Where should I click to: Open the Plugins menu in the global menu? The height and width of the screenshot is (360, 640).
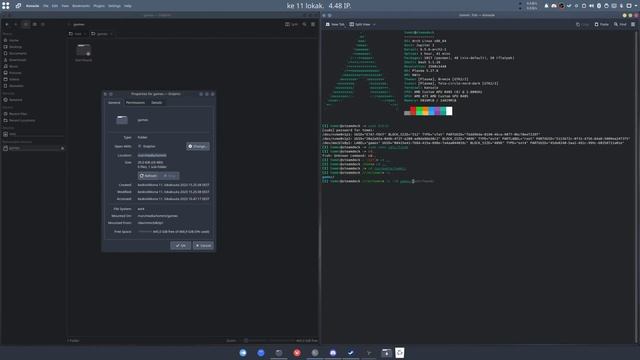pyautogui.click(x=99, y=6)
